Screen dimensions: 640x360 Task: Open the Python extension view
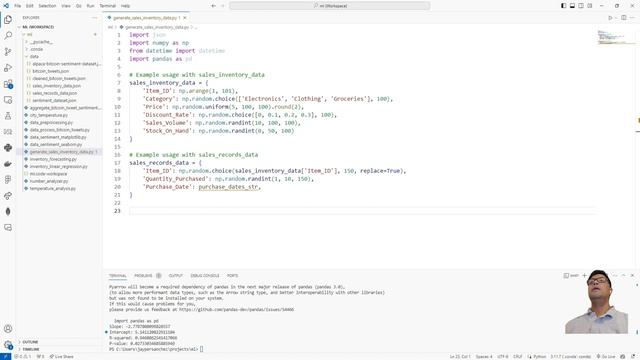(8, 148)
